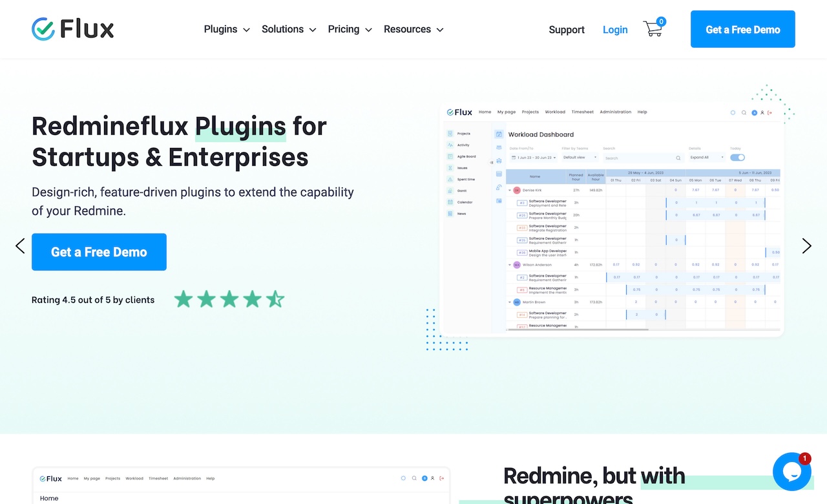
Task: Click the star rating graphic
Action: coord(229,299)
